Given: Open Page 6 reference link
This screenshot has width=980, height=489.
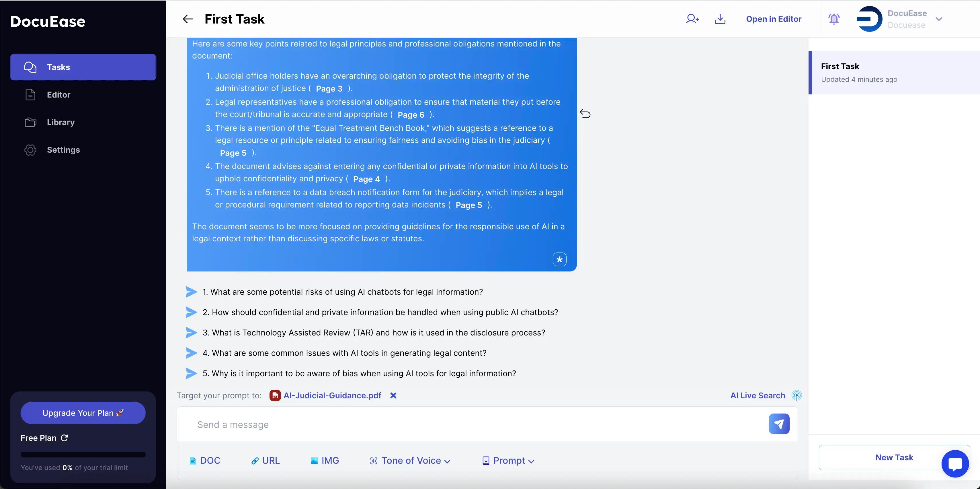Looking at the screenshot, I should point(411,115).
